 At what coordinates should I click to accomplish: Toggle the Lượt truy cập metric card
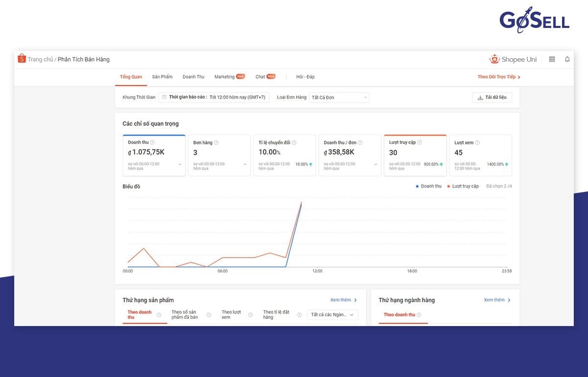pyautogui.click(x=415, y=155)
